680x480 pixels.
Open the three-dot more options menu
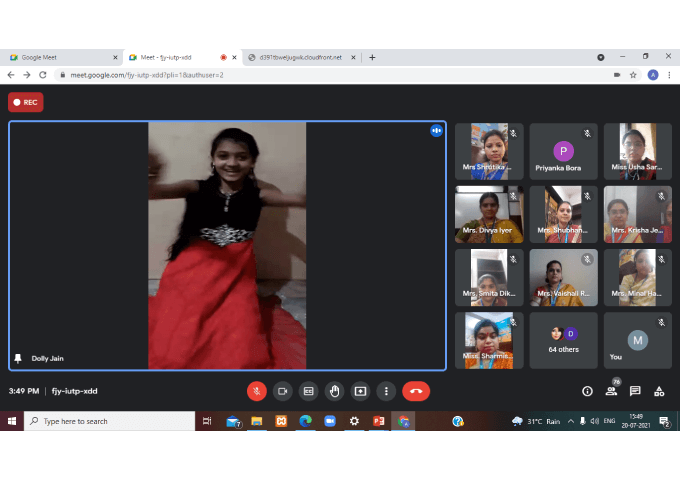click(386, 391)
